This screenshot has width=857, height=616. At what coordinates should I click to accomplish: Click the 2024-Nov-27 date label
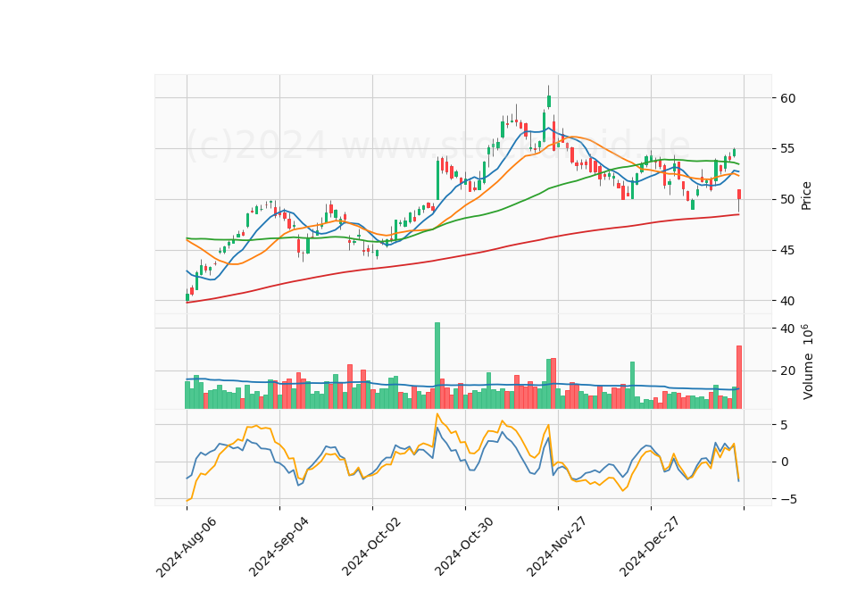click(557, 546)
